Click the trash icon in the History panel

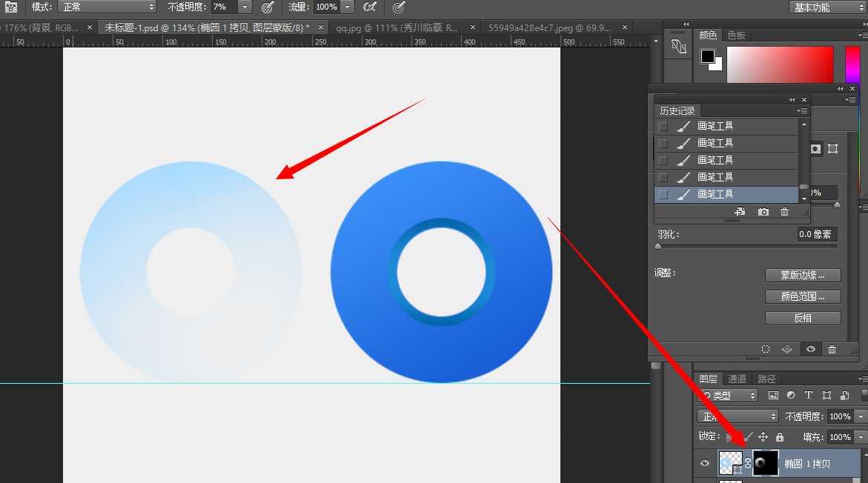click(784, 211)
